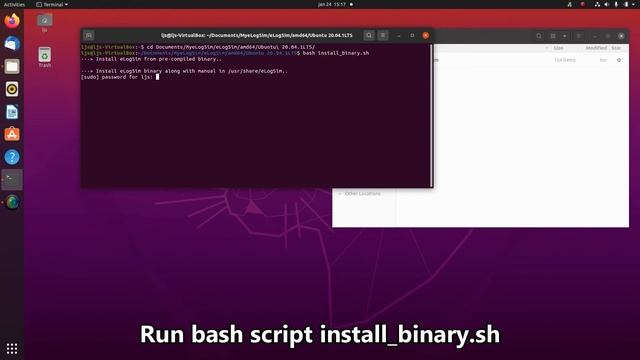The width and height of the screenshot is (640, 360).
Task: Sort by the Size column in Files
Action: coord(558,48)
